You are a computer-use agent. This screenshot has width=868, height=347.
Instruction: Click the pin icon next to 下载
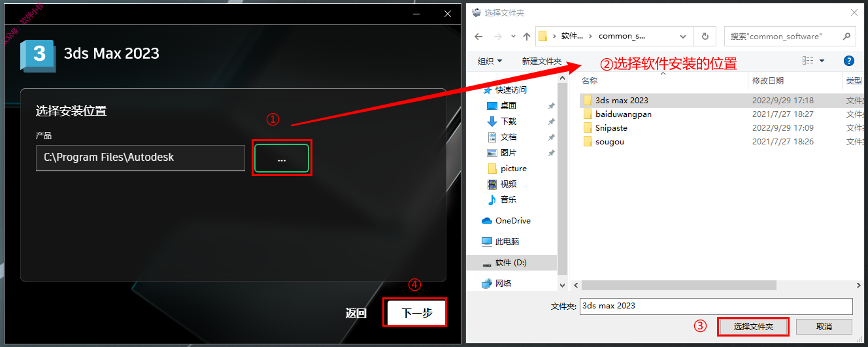tap(551, 122)
